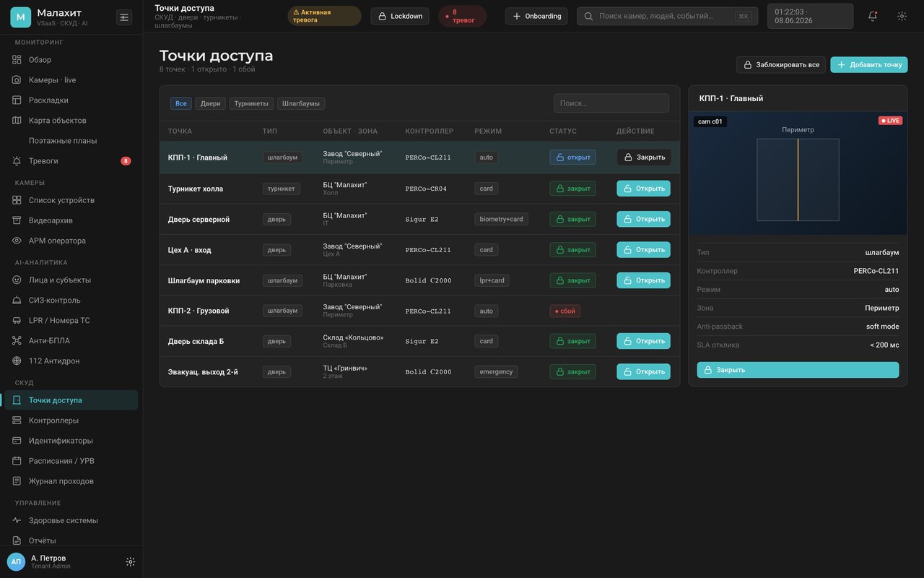This screenshot has height=578, width=924.
Task: Open Лица и субъекты face icon
Action: [x=17, y=280]
